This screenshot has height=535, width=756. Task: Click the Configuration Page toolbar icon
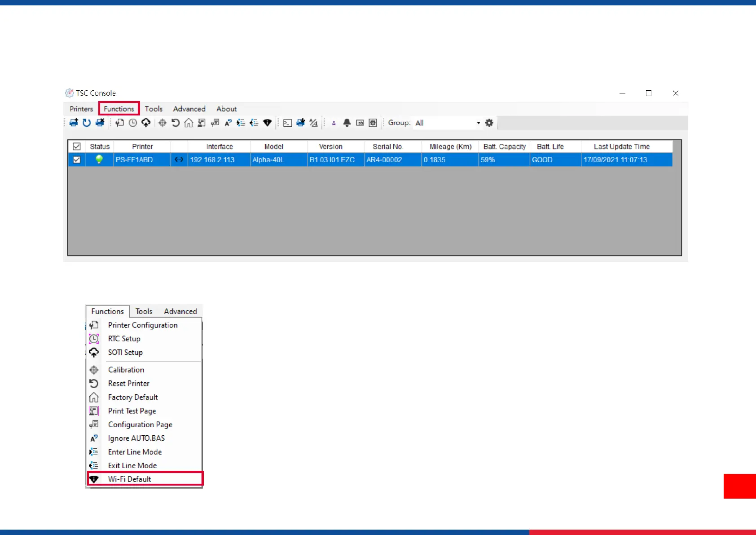[215, 123]
